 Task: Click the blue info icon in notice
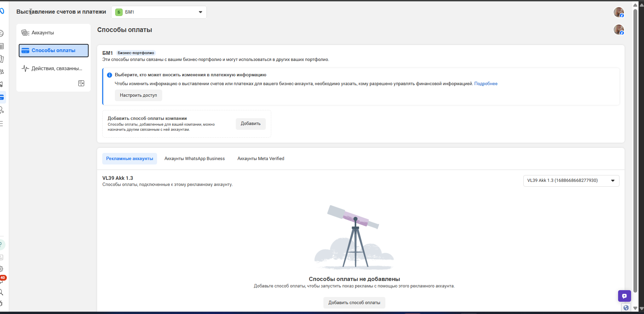(109, 75)
